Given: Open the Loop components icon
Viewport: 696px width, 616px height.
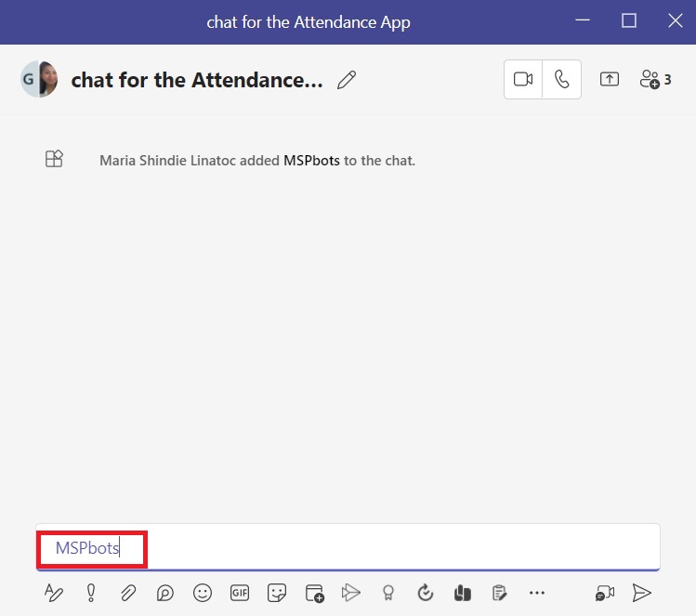Looking at the screenshot, I should point(165,593).
